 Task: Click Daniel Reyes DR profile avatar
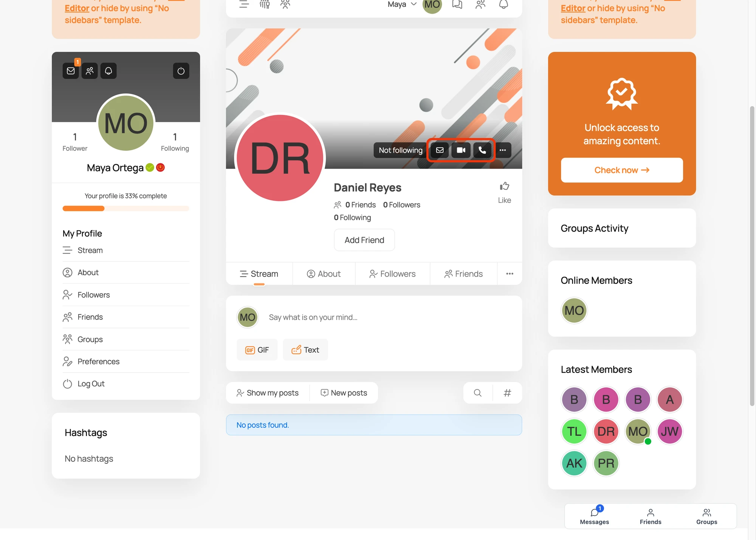[280, 158]
